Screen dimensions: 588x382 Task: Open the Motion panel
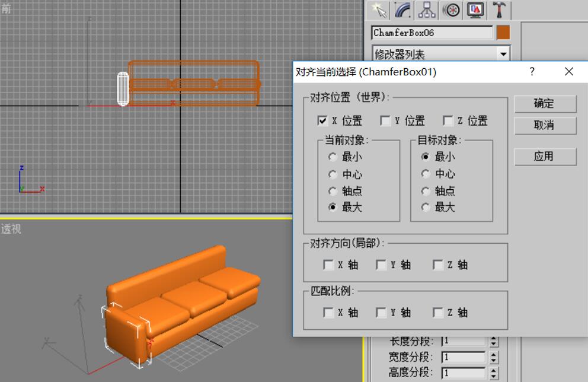(450, 10)
